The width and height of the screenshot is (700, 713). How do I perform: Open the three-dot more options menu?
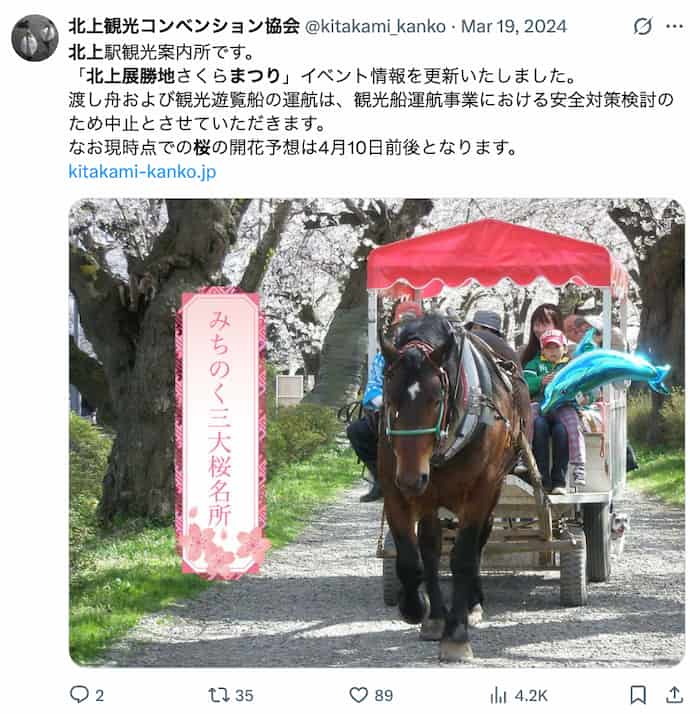pos(675,26)
